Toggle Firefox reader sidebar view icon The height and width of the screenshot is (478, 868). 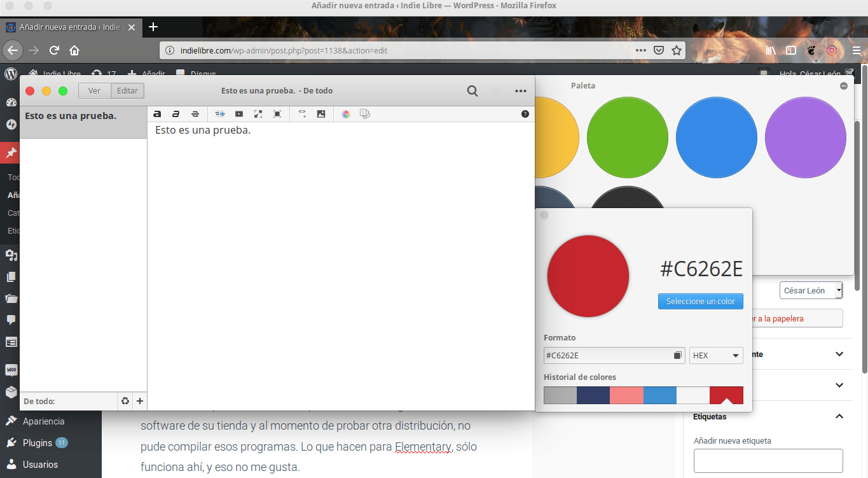coord(791,50)
